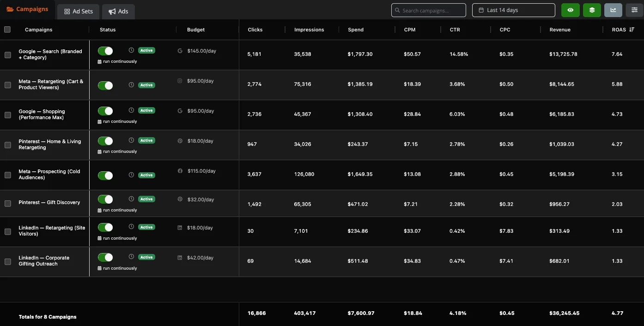Sort by the Clicks column header
Viewport: 644px width, 326px height.
tap(255, 30)
